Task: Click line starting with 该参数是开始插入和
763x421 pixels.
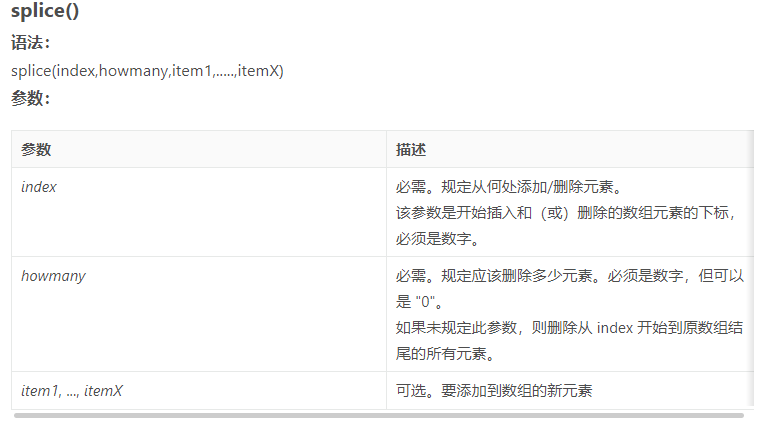Action: pos(565,213)
